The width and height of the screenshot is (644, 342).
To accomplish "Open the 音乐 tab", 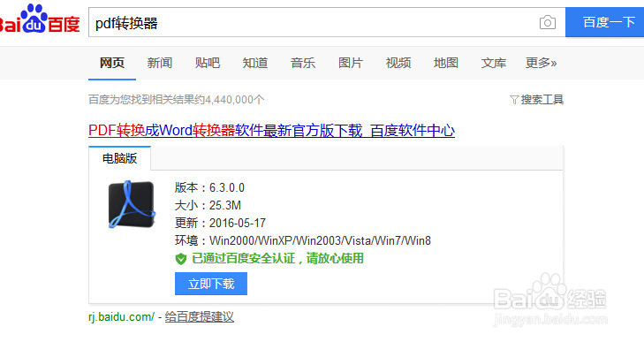I will point(303,63).
